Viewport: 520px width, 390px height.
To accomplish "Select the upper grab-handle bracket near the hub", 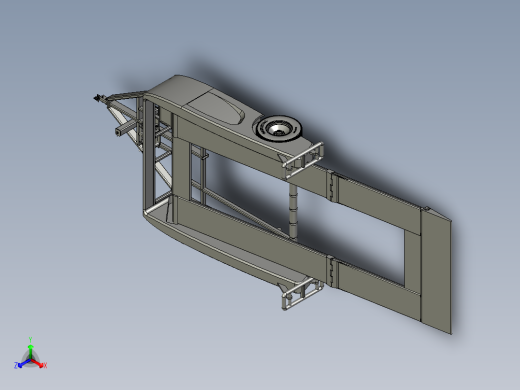I will tap(304, 160).
